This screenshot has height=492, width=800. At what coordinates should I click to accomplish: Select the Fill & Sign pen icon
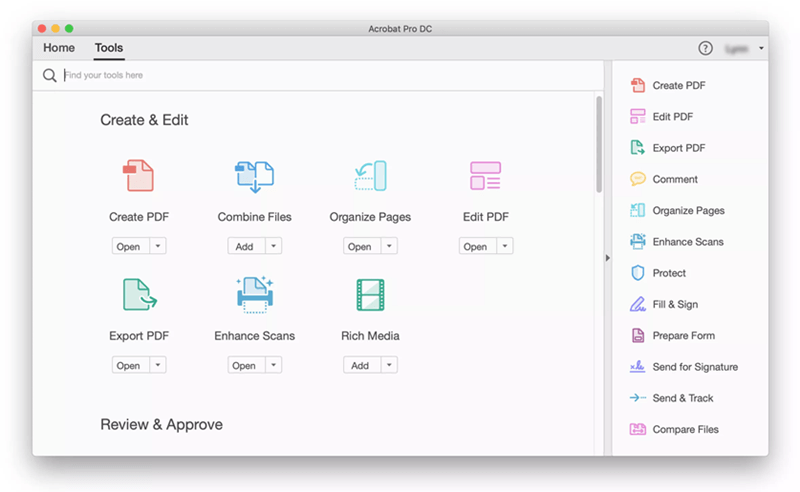[638, 304]
